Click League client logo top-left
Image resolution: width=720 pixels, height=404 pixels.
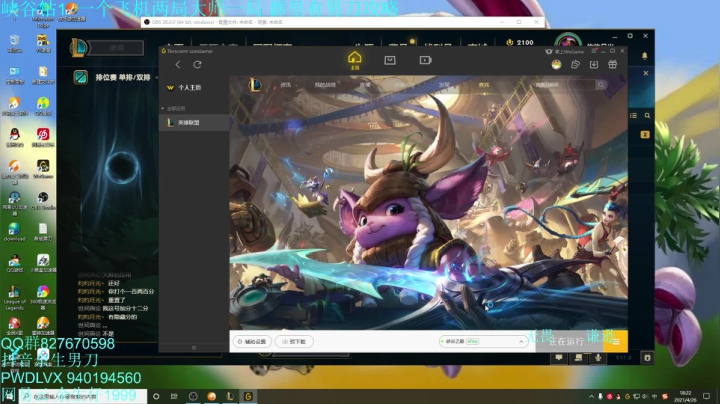coord(79,48)
